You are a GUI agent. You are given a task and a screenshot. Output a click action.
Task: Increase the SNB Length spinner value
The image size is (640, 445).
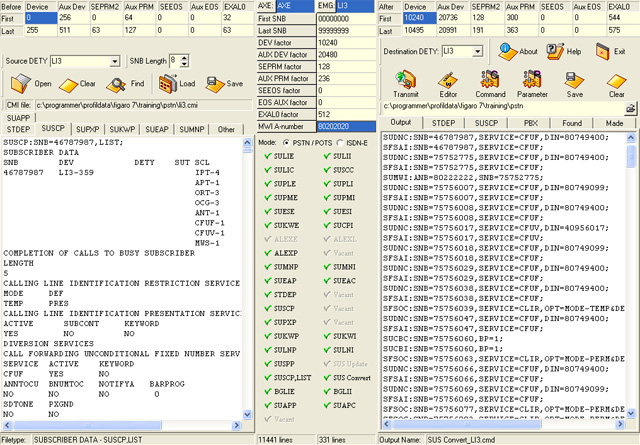183,57
